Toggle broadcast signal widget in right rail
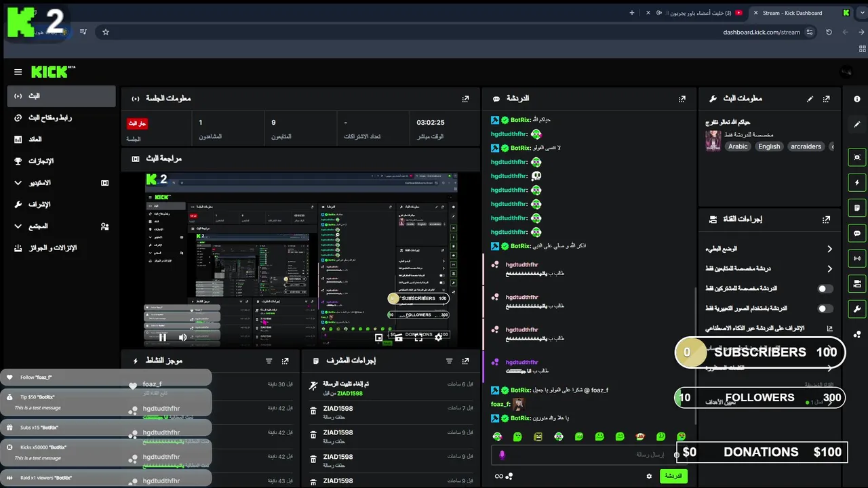This screenshot has width=868, height=488. pyautogui.click(x=857, y=258)
